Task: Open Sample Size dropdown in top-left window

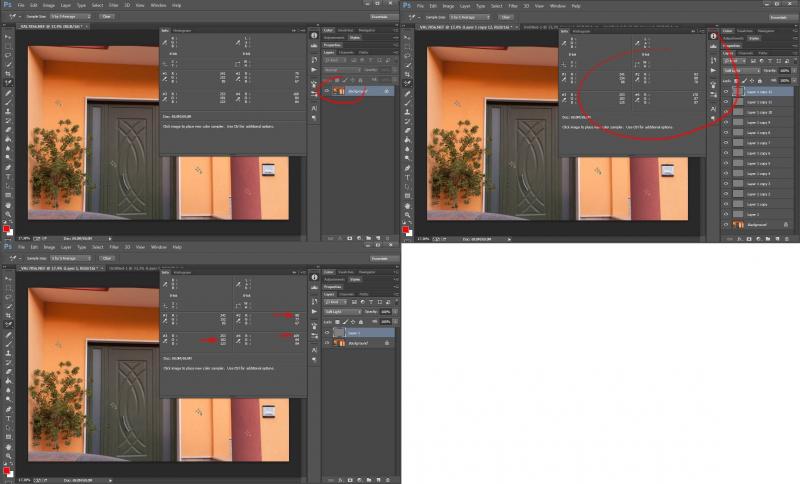Action: point(70,16)
